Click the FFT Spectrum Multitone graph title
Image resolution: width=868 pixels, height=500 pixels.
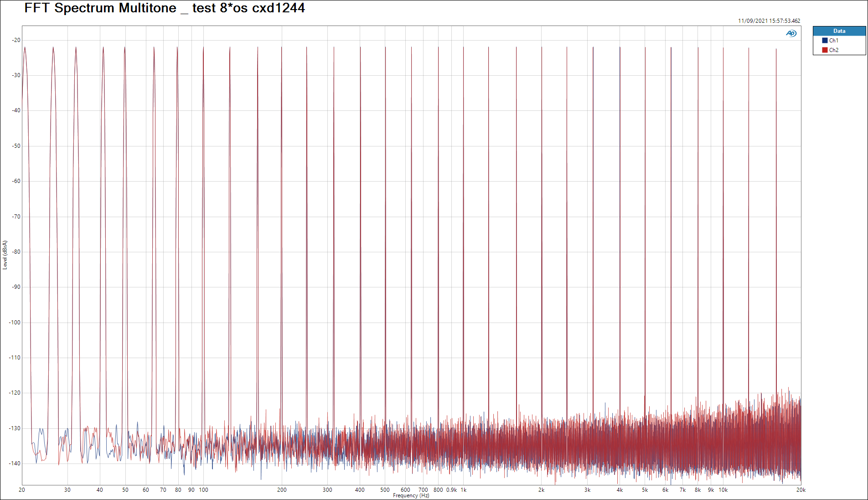[165, 8]
